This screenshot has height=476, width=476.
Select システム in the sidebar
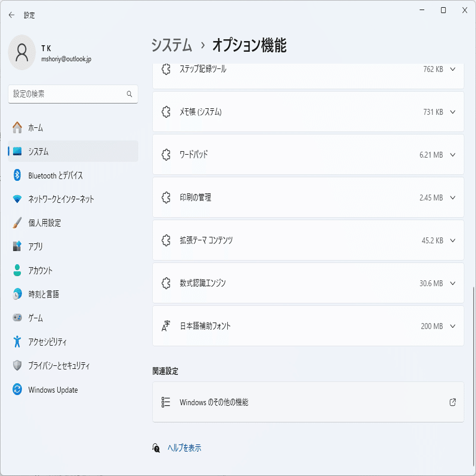(73, 151)
